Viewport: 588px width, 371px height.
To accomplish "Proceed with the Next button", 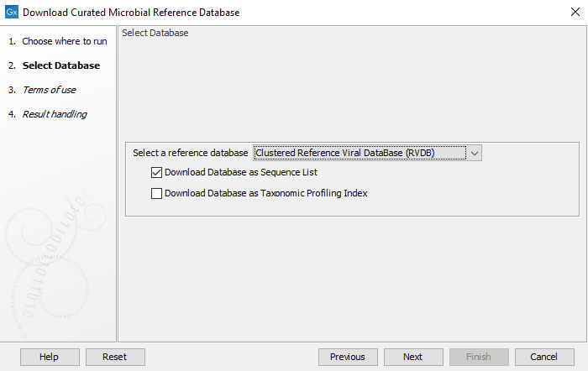I will (413, 357).
